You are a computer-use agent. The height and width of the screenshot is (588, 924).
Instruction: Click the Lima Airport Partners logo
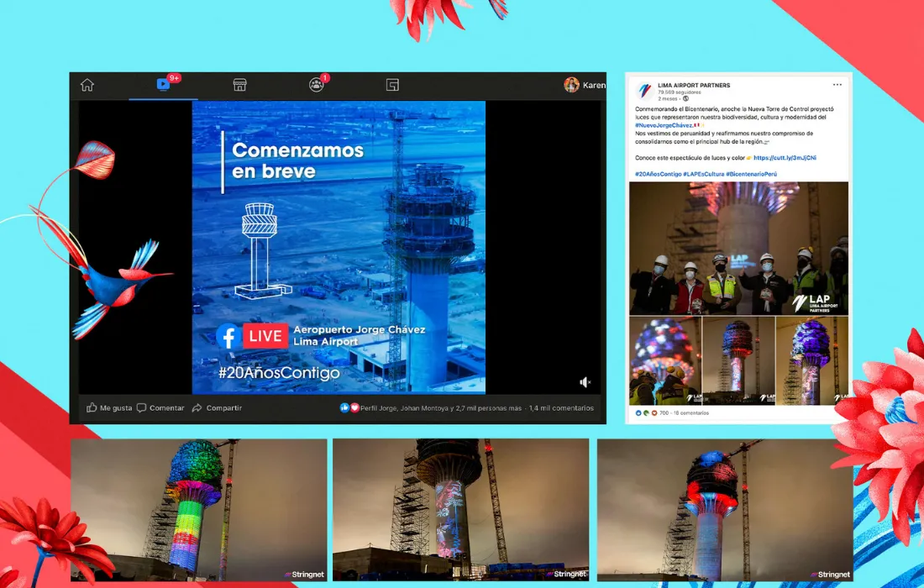pyautogui.click(x=644, y=91)
